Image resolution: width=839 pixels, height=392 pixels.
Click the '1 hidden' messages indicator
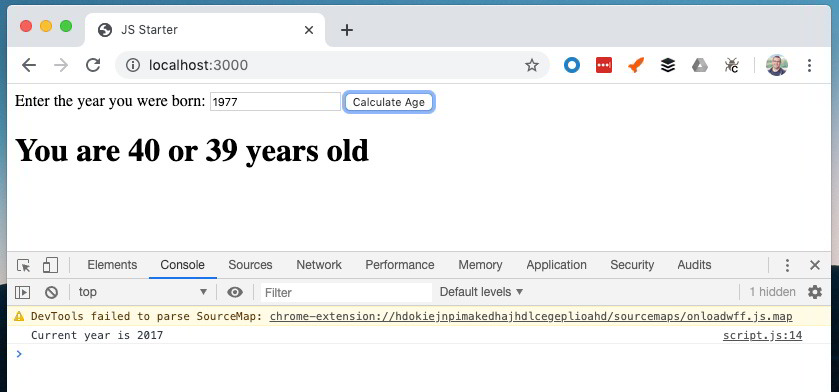point(772,292)
